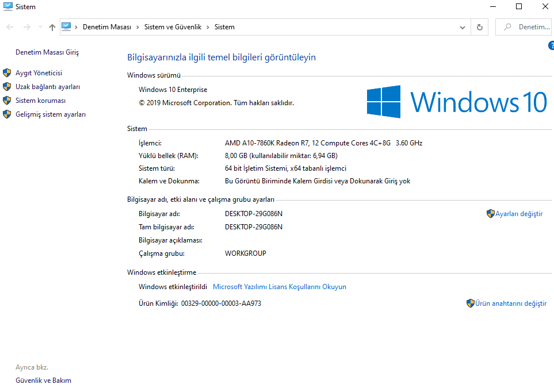
Task: Click 64 bit İşletim Sistemi text
Action: pyautogui.click(x=285, y=168)
